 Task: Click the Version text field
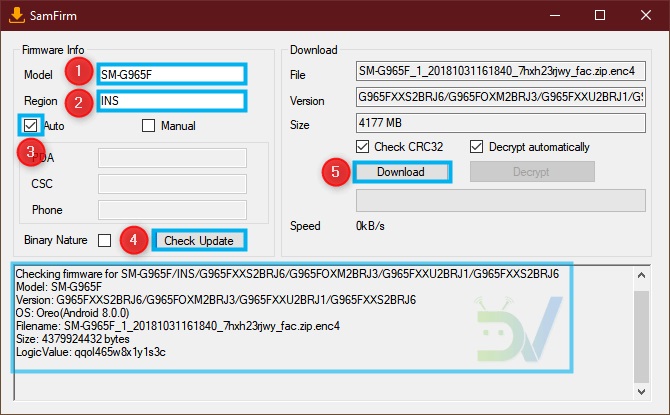click(x=500, y=98)
